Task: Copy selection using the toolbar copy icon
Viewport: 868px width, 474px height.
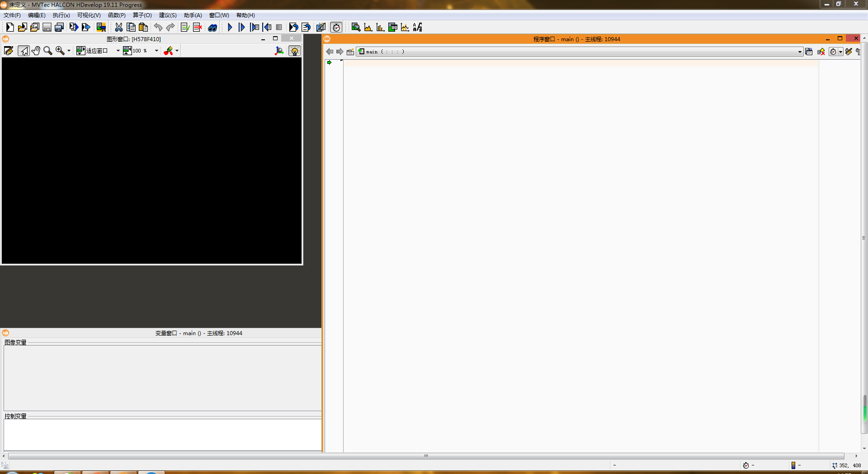Action: click(131, 27)
